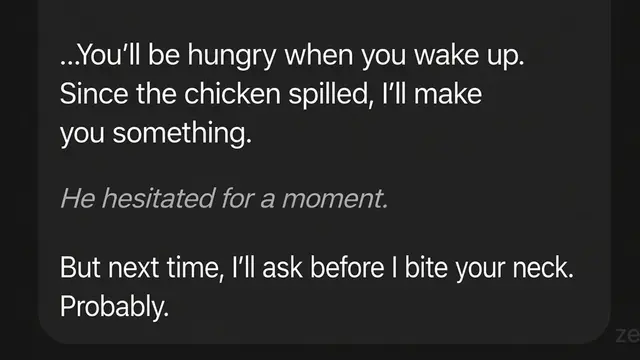Click the italic line "He hesitated for a moment."

(224, 198)
